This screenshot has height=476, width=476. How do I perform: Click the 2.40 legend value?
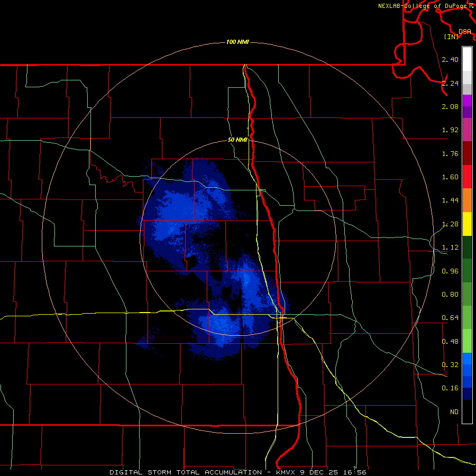tap(450, 59)
